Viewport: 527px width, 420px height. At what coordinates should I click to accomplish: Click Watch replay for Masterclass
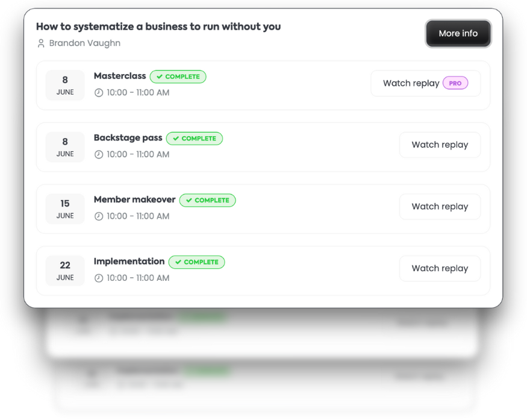coord(411,84)
